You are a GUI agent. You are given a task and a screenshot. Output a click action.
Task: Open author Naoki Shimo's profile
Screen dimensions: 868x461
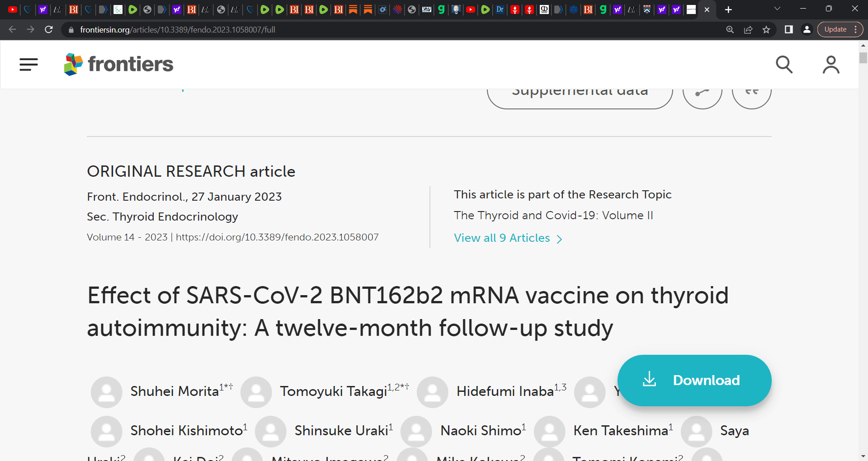click(x=481, y=431)
